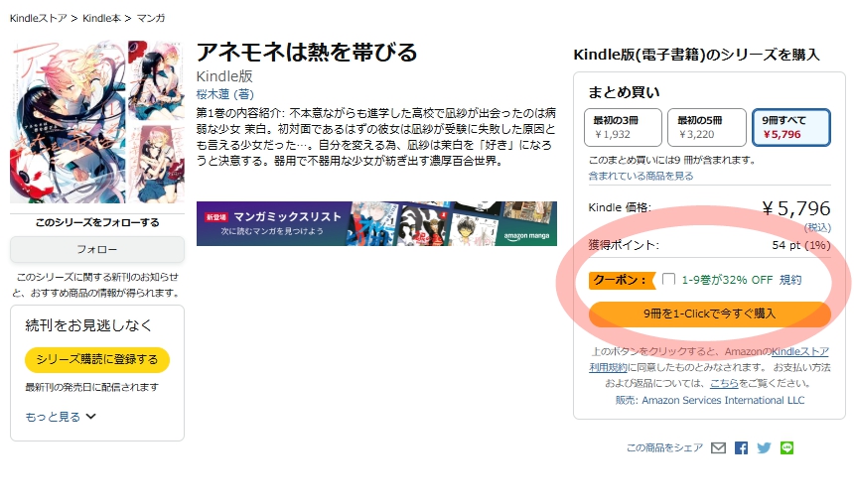Image resolution: width=854 pixels, height=504 pixels.
Task: Share on Twitter icon
Action: click(764, 448)
